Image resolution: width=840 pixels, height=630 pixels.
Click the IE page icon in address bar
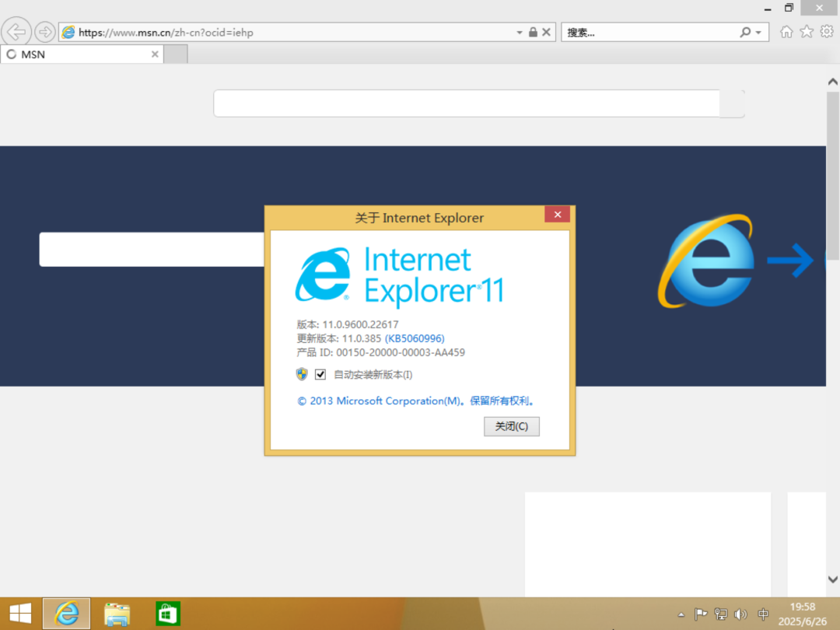[68, 32]
